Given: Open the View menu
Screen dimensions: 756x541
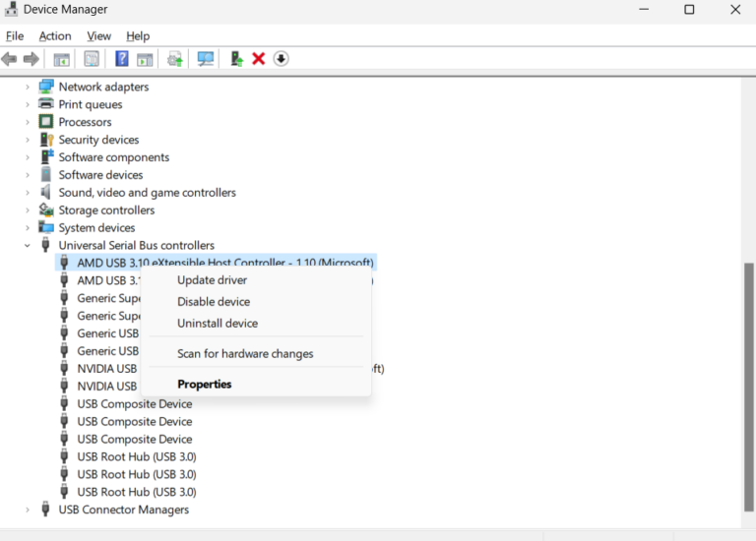Looking at the screenshot, I should point(98,35).
